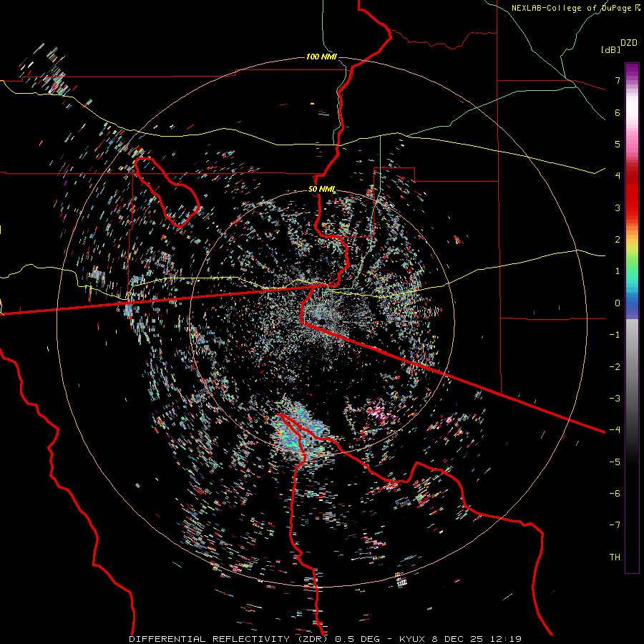
Task: Click the gray -2 dB section of color bar
Action: pyautogui.click(x=632, y=366)
